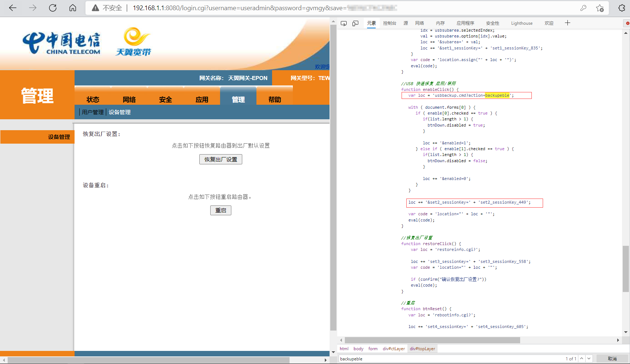Select div#ctLayer in the DOM breadcrumb

pos(394,349)
